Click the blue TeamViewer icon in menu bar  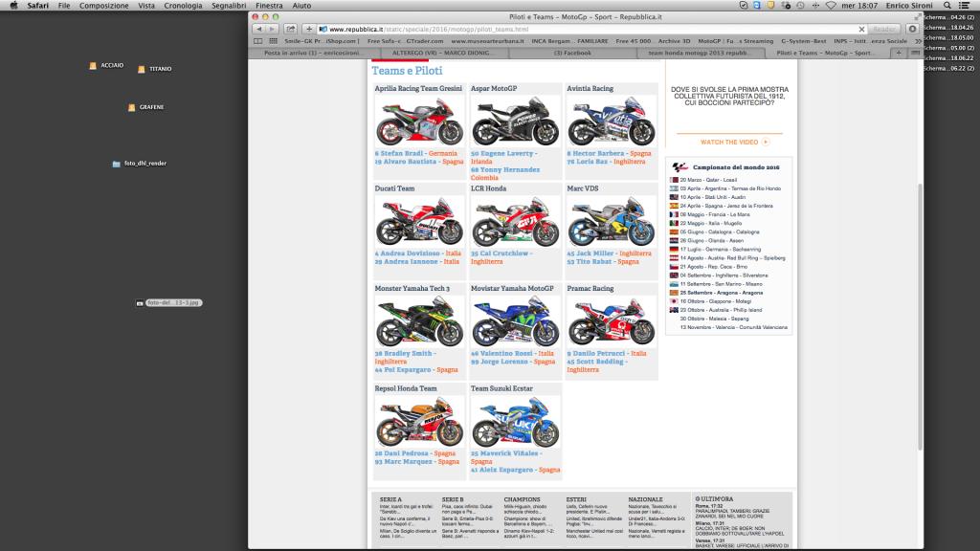pos(757,5)
